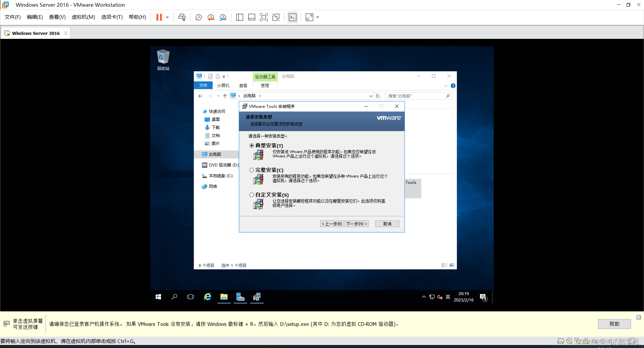Screen dimensions: 644x348
Task: Show the console view icon
Action: 292,17
